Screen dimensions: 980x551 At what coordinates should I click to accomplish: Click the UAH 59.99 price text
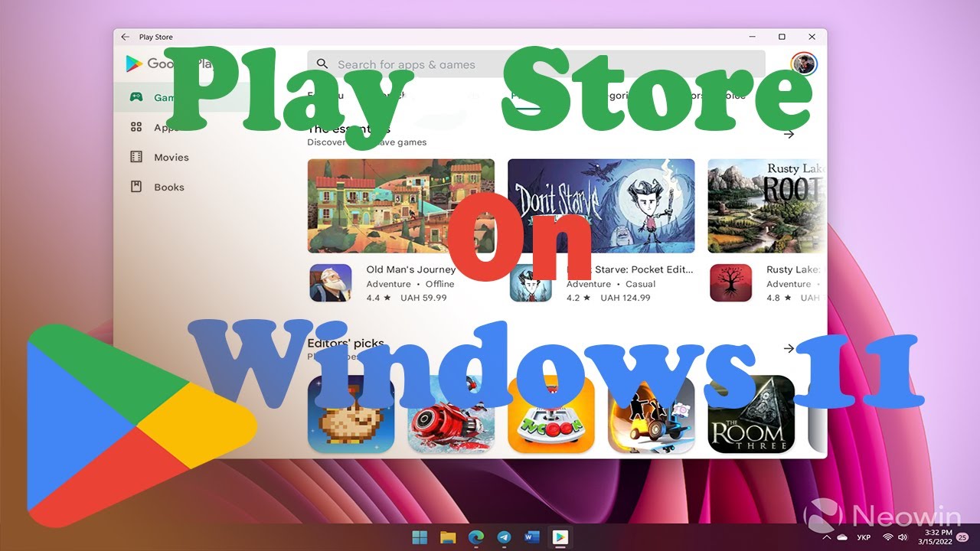tap(423, 298)
